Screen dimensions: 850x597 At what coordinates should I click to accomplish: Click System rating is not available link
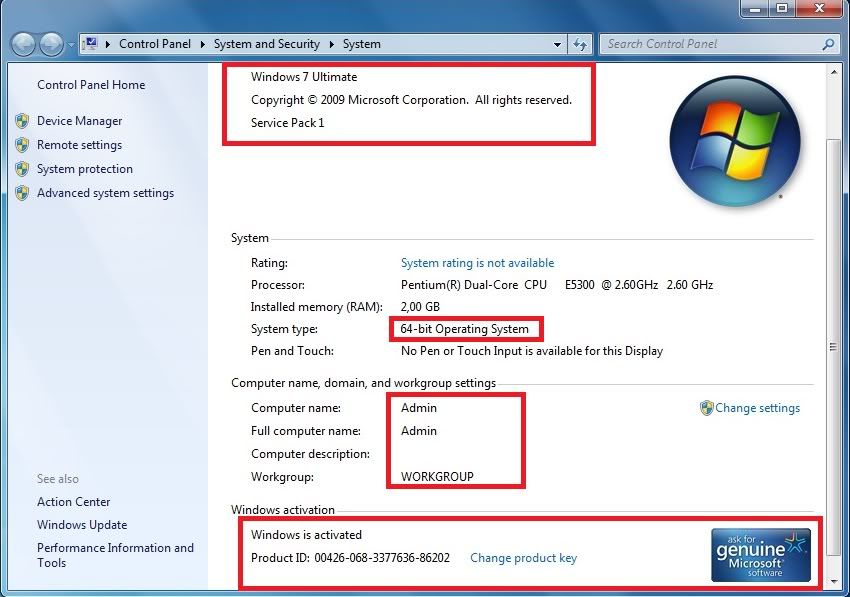point(478,263)
